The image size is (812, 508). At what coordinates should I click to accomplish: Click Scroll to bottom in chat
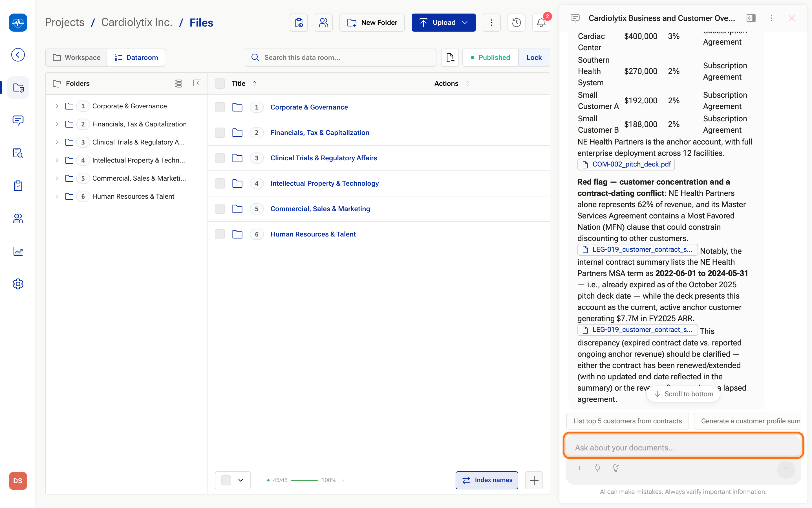coord(683,394)
